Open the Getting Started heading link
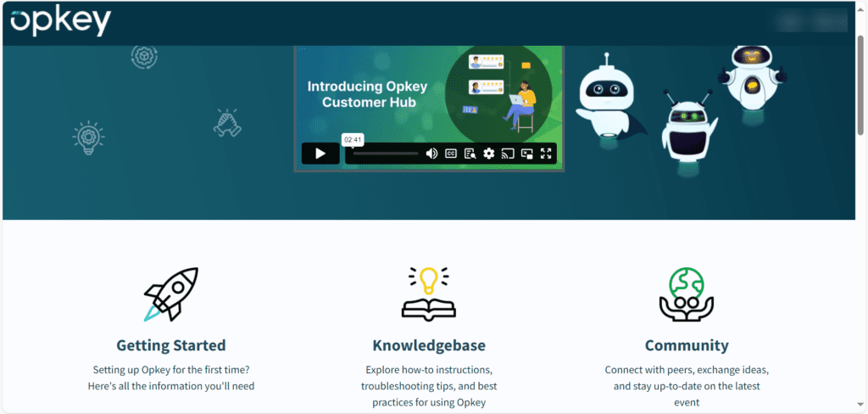The image size is (868, 414). pos(171,345)
